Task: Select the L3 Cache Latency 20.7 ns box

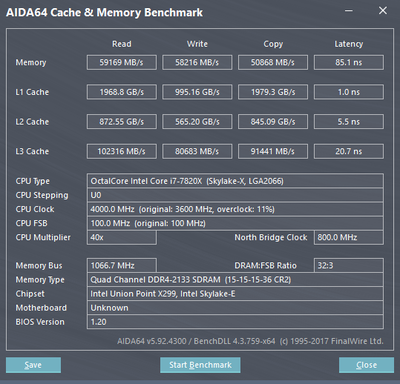Action: (349, 151)
